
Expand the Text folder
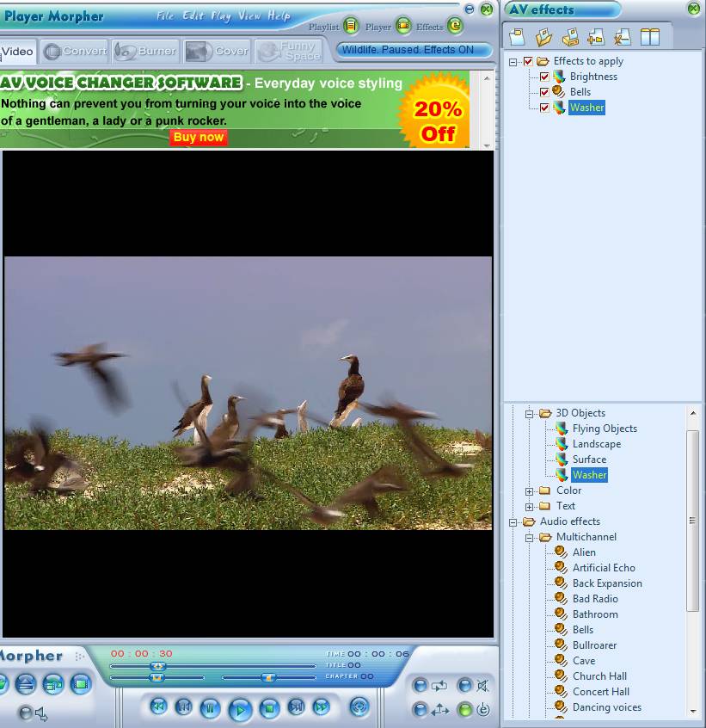pyautogui.click(x=529, y=507)
